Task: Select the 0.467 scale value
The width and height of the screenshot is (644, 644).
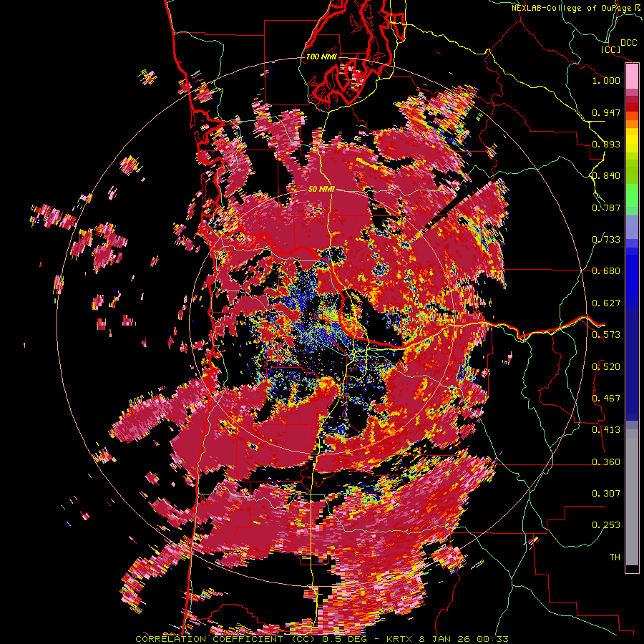Action: click(x=606, y=399)
